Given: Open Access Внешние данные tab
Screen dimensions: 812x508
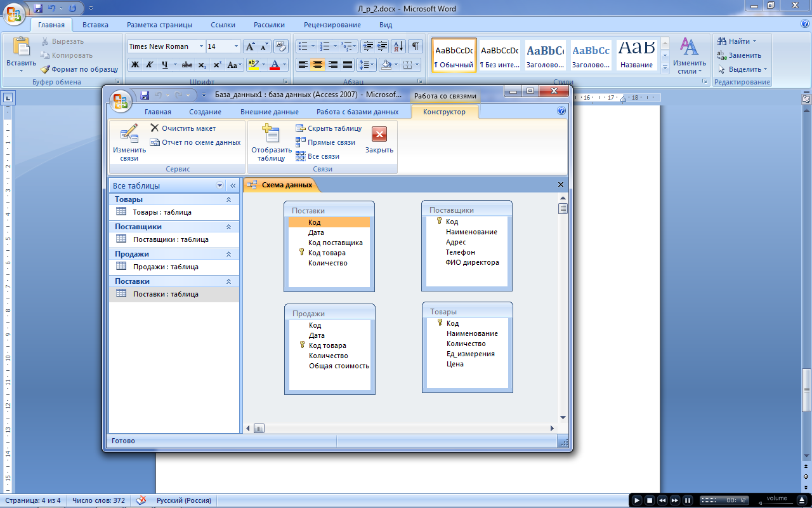Looking at the screenshot, I should [x=270, y=112].
